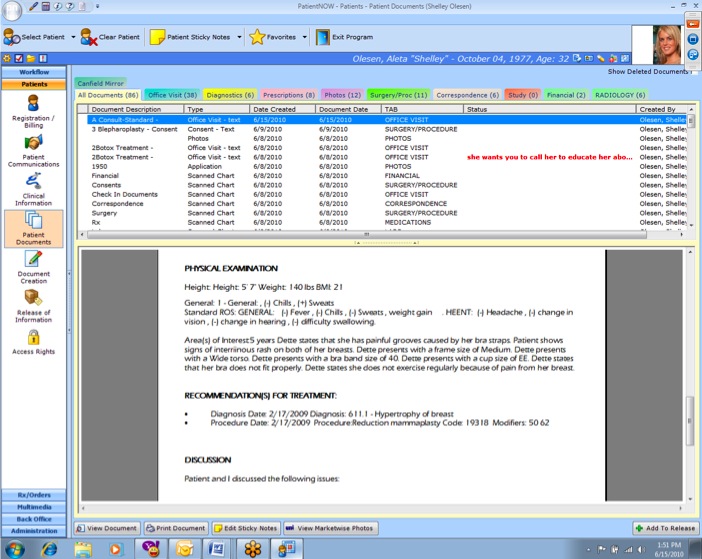702x559 pixels.
Task: Open Document Creation in the sidebar
Action: 34,267
